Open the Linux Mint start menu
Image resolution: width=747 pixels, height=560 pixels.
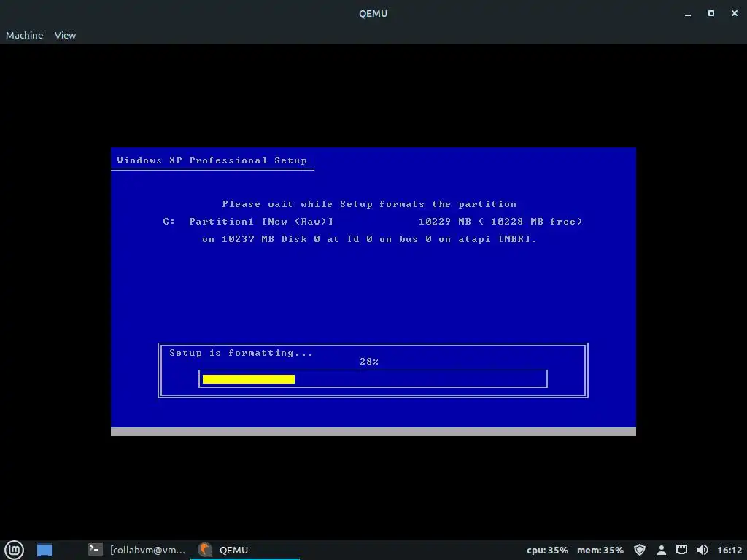[x=14, y=550]
